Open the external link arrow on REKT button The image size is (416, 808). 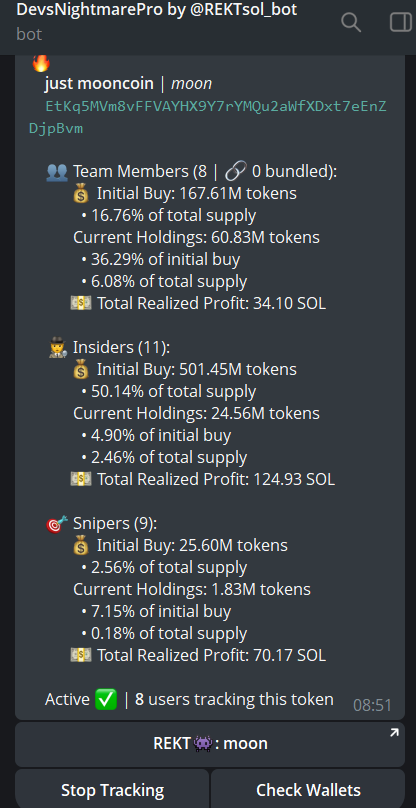[394, 733]
